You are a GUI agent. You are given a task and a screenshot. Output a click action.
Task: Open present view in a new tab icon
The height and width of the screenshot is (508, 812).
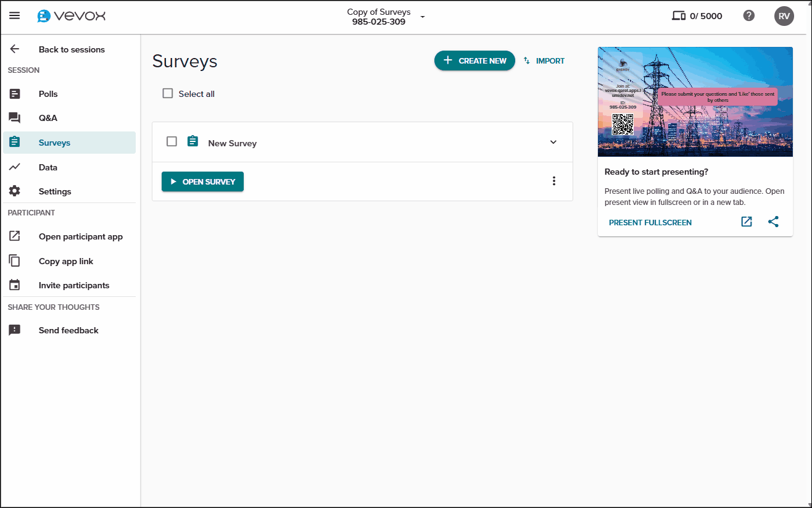click(x=747, y=222)
